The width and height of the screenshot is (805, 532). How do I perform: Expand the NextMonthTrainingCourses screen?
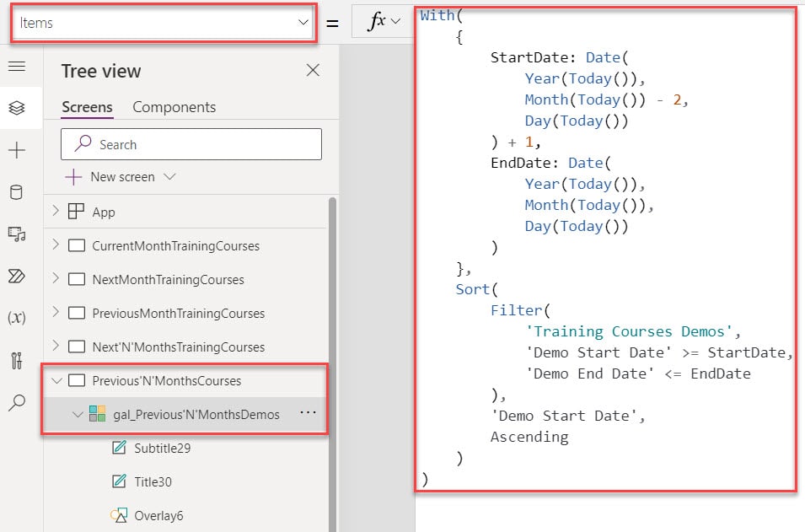[x=56, y=278]
